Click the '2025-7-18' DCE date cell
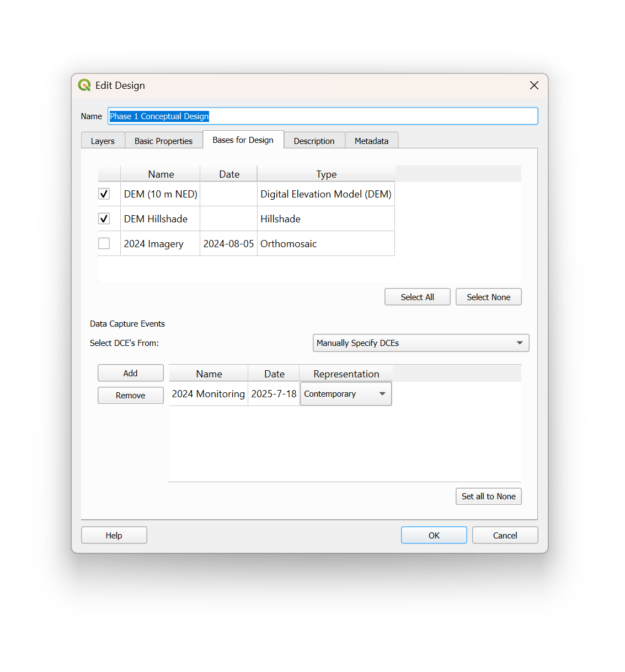The height and width of the screenshot is (672, 625). 274,394
